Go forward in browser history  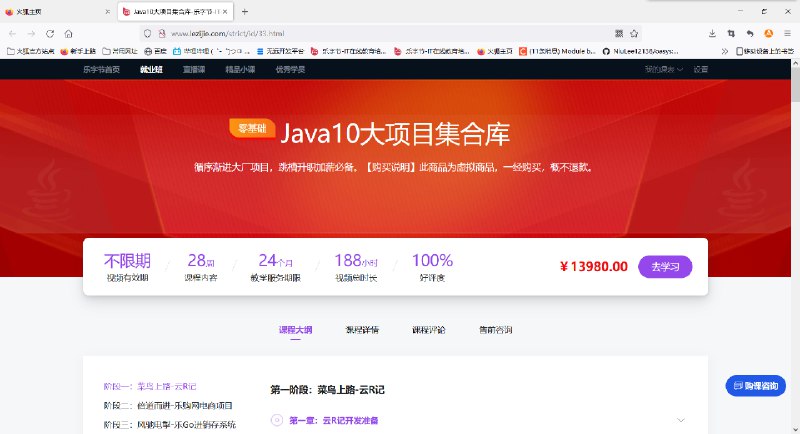(x=31, y=34)
